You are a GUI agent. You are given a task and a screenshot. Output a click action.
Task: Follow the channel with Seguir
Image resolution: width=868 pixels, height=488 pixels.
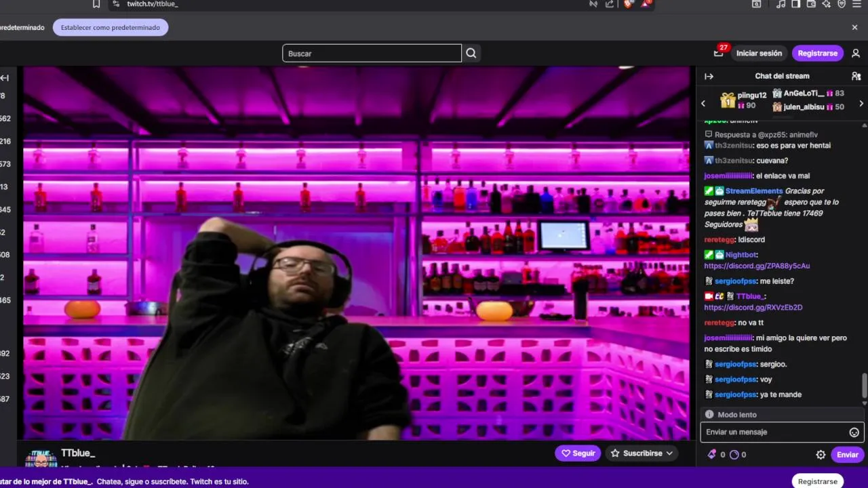pyautogui.click(x=578, y=453)
